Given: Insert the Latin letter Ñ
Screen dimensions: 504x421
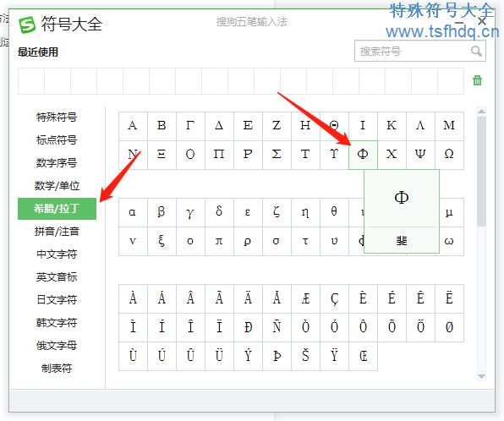Looking at the screenshot, I should pyautogui.click(x=277, y=327).
